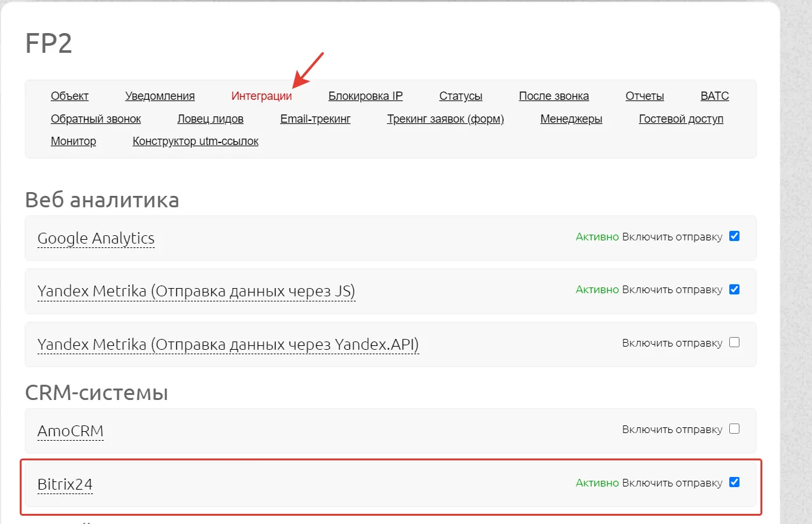The width and height of the screenshot is (812, 524).
Task: Open Email-трекинг section
Action: [315, 119]
